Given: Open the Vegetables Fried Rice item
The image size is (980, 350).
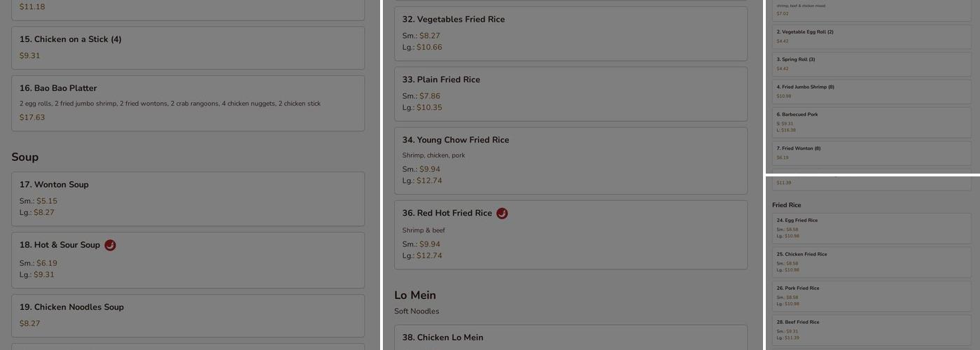Looking at the screenshot, I should point(570,34).
